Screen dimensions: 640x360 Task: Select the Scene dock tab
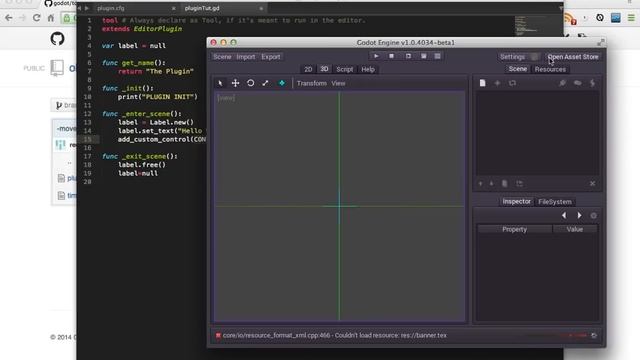[518, 69]
